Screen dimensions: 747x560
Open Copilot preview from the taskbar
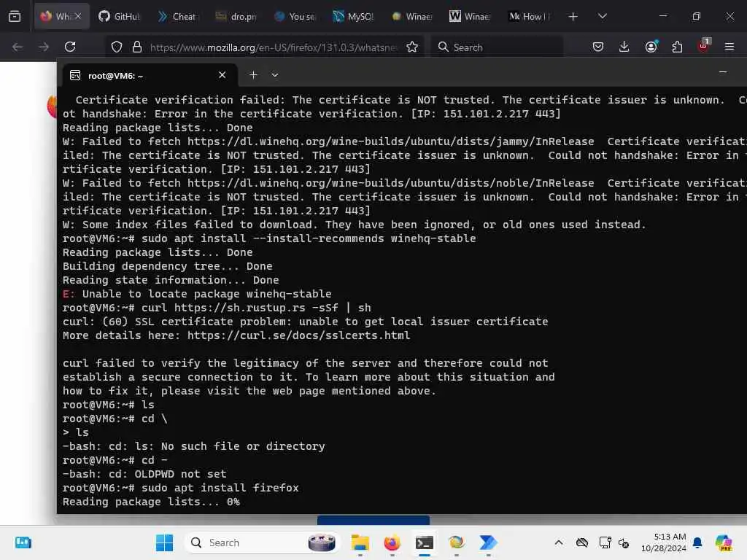tap(724, 542)
